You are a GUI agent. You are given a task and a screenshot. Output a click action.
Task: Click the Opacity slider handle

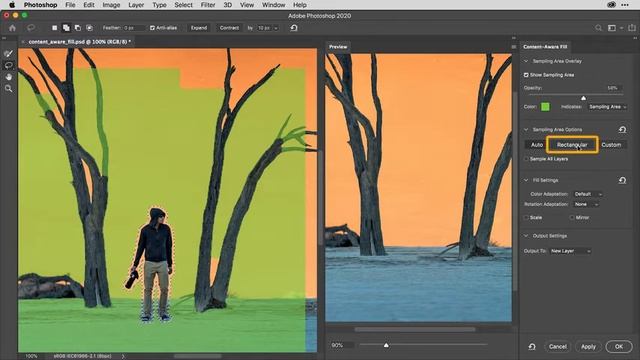[x=583, y=98]
